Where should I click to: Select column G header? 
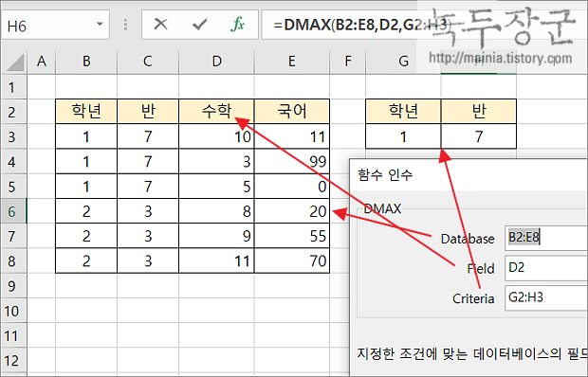coord(403,61)
